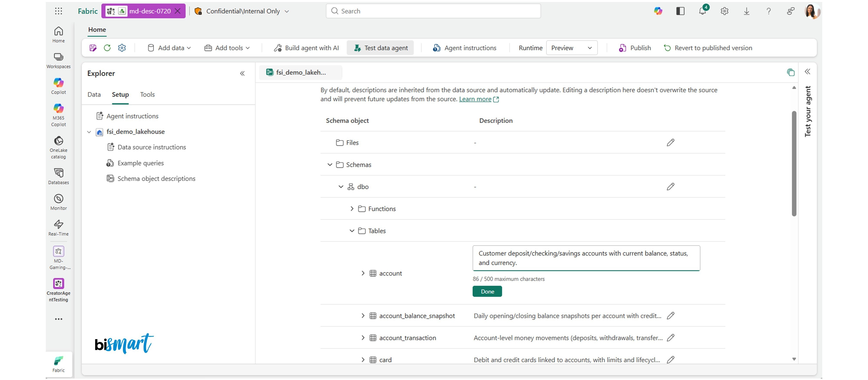Select the Home ribbon tab

(97, 30)
